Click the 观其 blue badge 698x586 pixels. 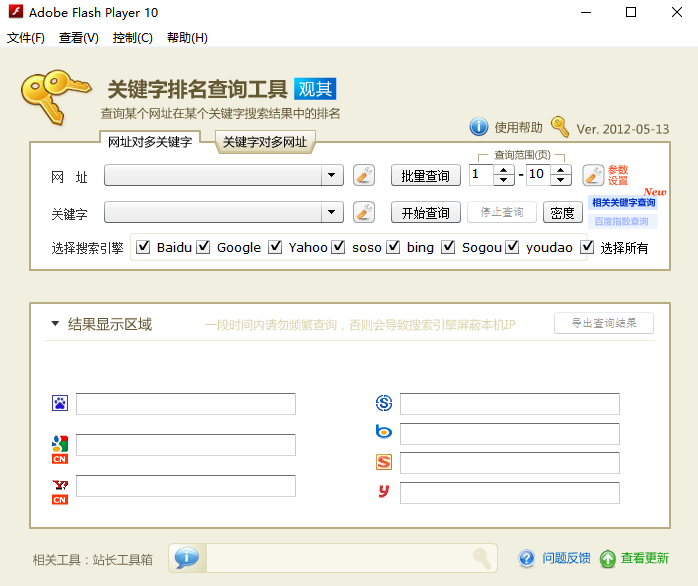315,89
